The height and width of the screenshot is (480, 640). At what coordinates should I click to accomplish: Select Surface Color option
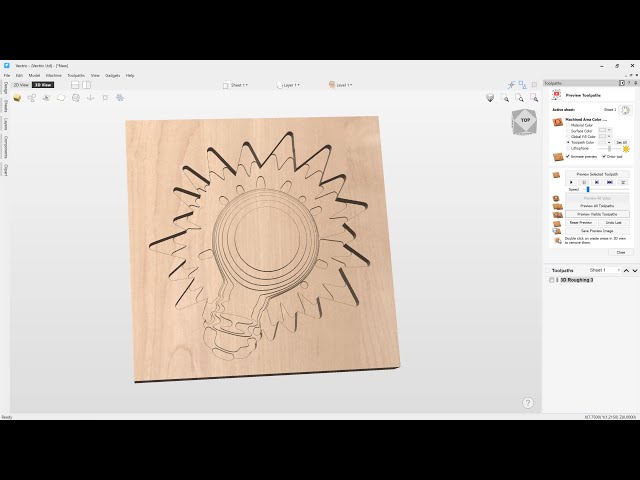tap(568, 131)
